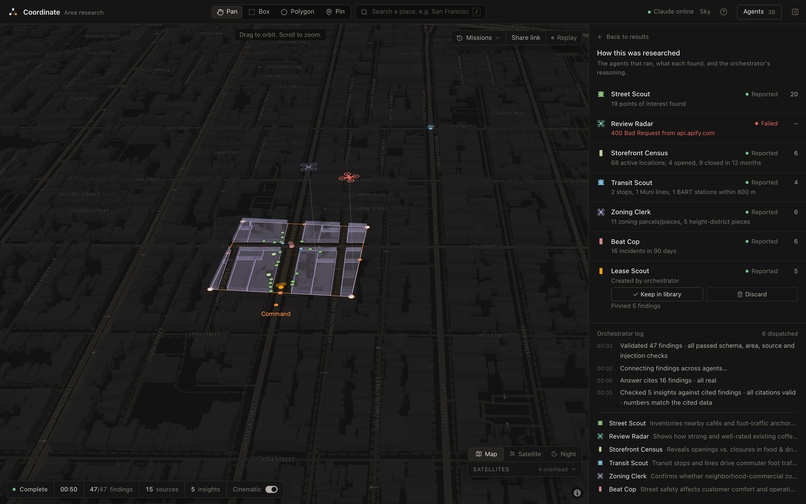
Task: Click Zoning Clerk icon in bottom agent list
Action: pyautogui.click(x=600, y=476)
